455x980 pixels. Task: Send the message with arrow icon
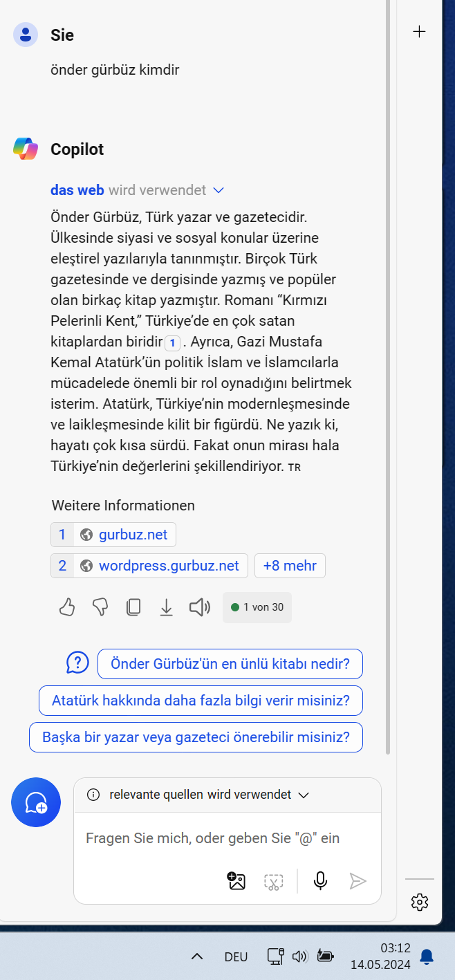click(x=357, y=880)
